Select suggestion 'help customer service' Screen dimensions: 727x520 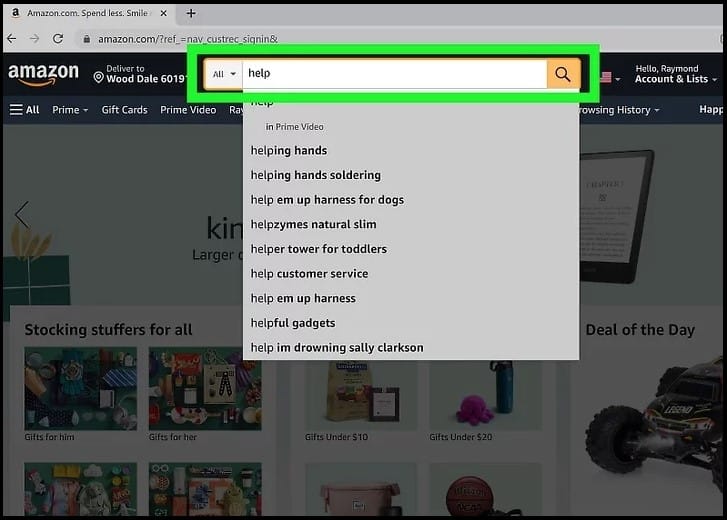click(x=411, y=274)
